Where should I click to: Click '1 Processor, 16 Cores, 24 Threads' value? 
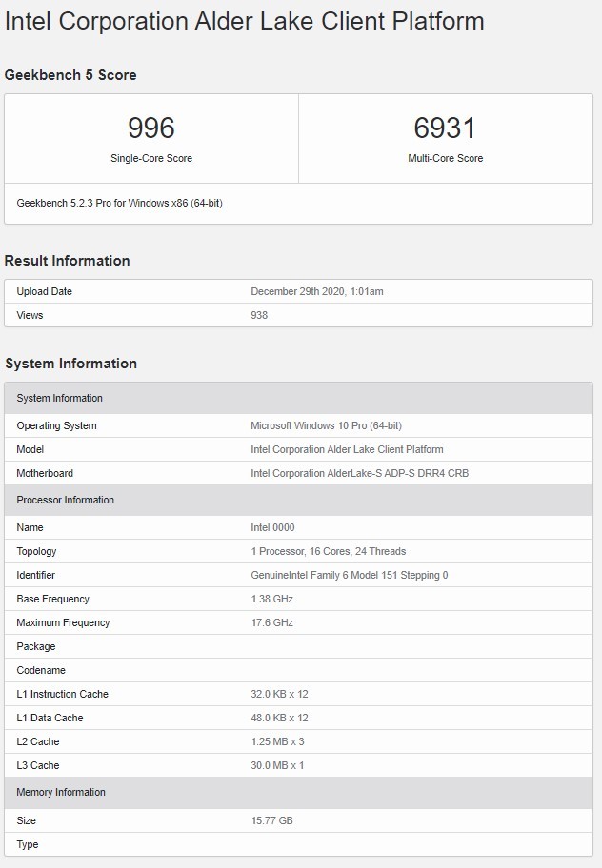click(329, 551)
